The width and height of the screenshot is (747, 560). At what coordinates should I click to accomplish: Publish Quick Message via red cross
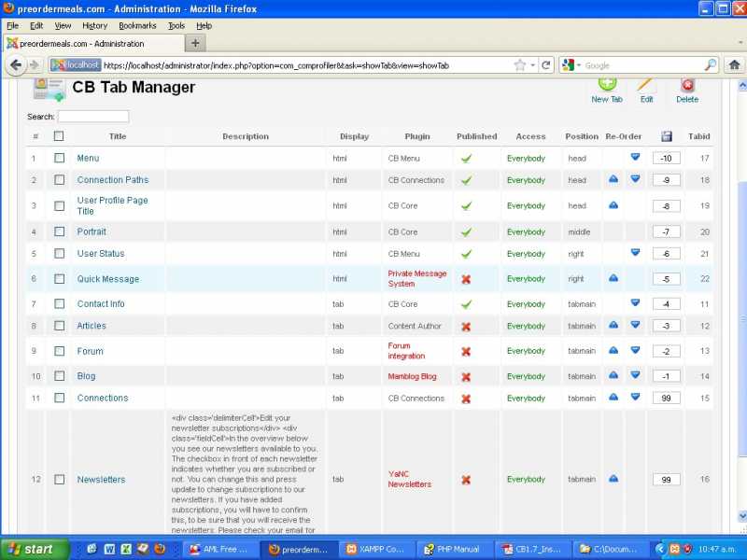tap(466, 279)
